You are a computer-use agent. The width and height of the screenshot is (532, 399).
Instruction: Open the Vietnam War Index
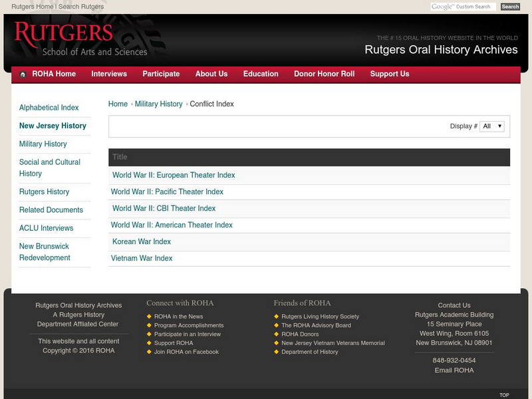coord(142,258)
